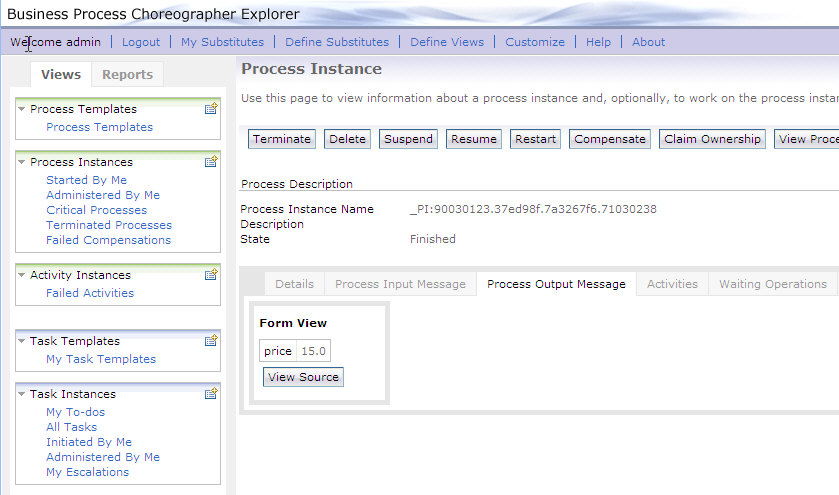Screen dimensions: 839x495
Task: Open the Terminated Processes link
Action: pyautogui.click(x=109, y=225)
